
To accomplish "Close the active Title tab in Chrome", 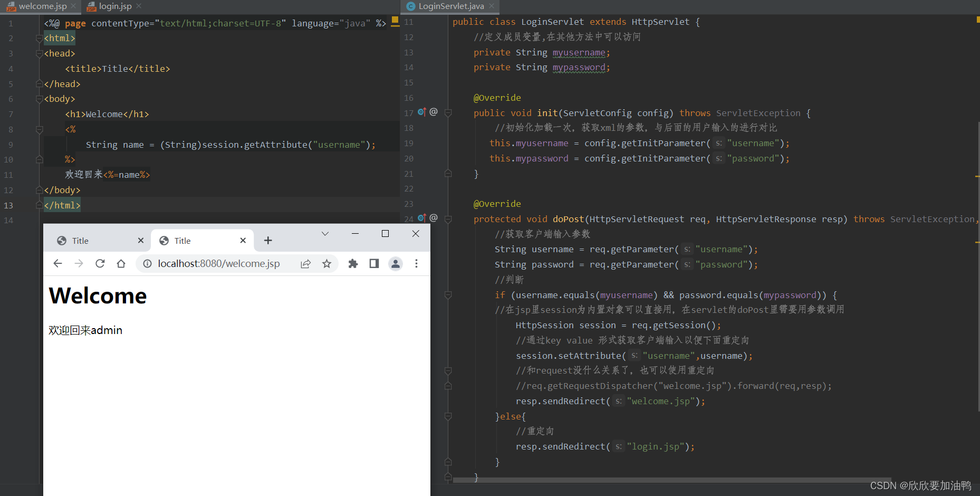I will 243,241.
